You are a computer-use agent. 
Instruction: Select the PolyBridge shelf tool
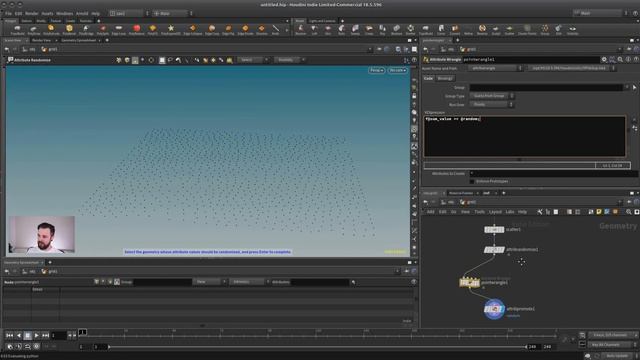point(86,29)
